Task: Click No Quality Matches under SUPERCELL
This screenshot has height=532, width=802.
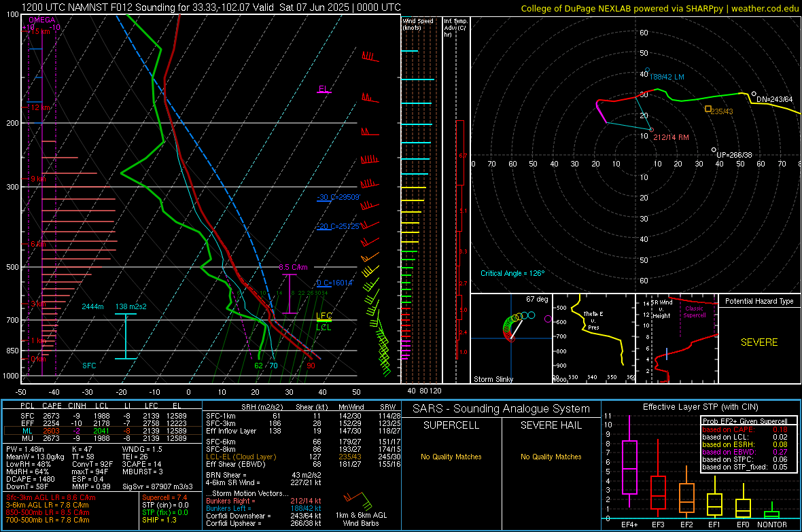Action: click(x=451, y=457)
